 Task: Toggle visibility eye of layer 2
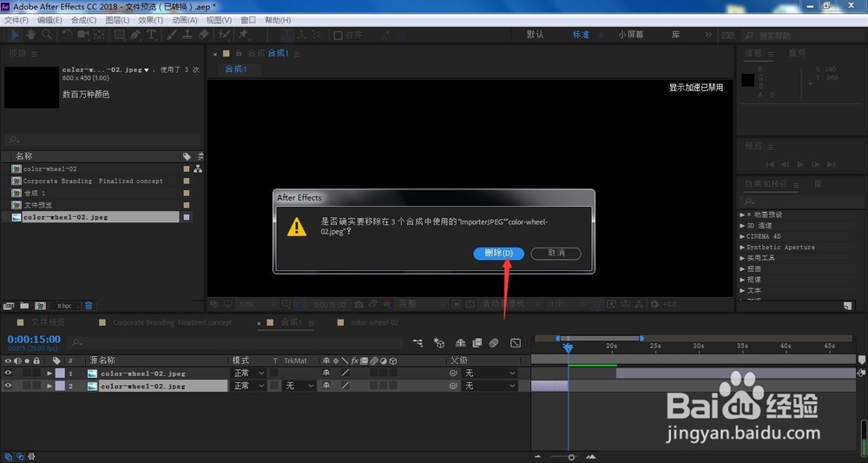point(8,386)
